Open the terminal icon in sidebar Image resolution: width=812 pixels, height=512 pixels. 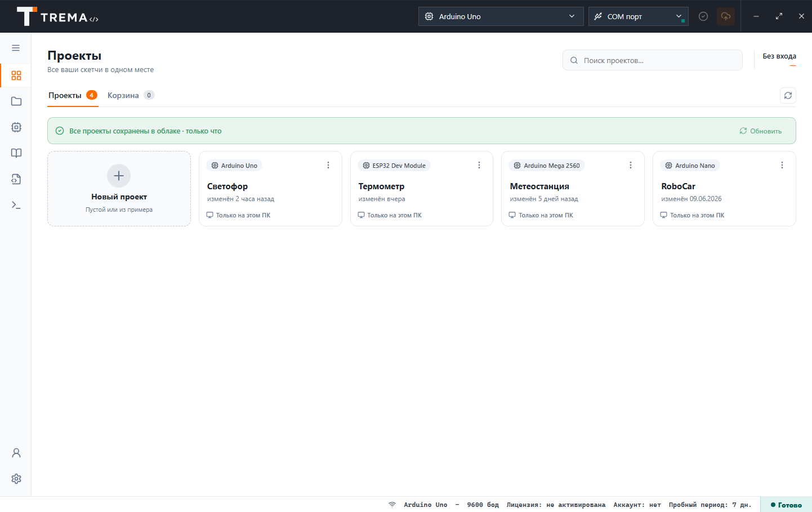pos(16,205)
